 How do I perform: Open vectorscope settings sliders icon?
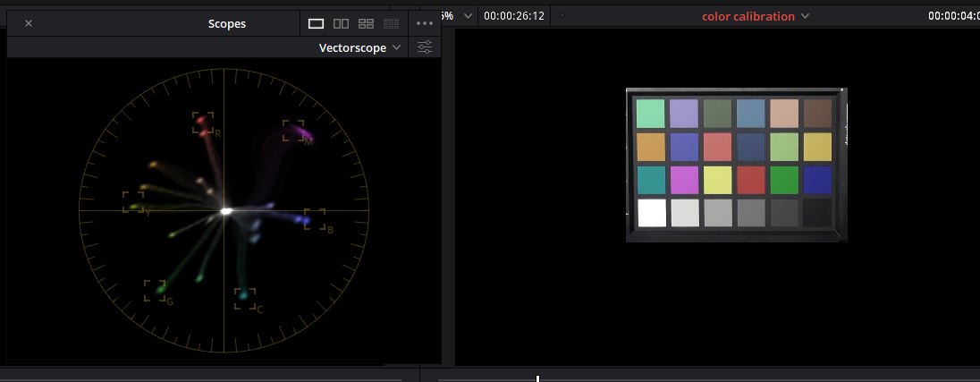(425, 47)
